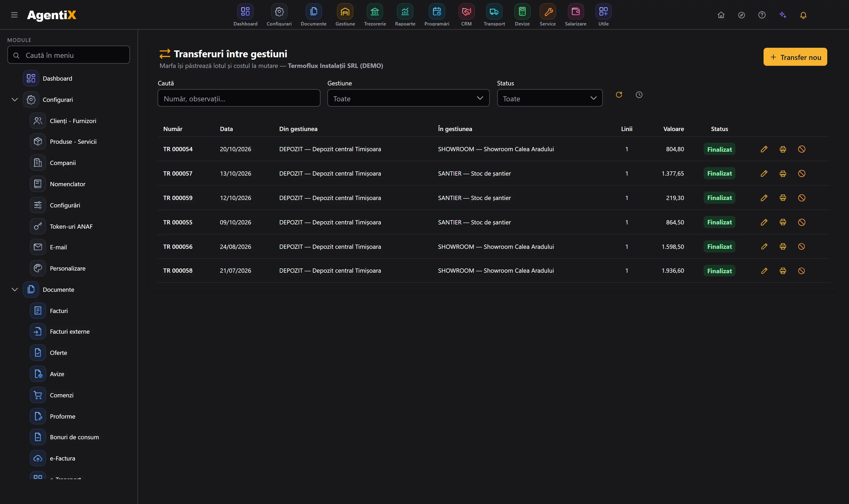Open e-Factura in sidebar
Image resolution: width=849 pixels, height=504 pixels.
[63, 458]
